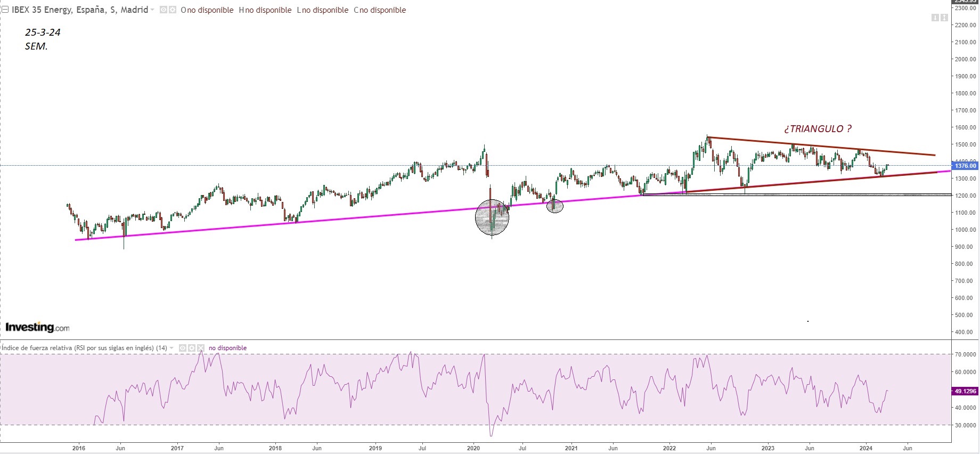Image resolution: width=980 pixels, height=454 pixels.
Task: Select the large grey circle marking the 2020 low
Action: tap(492, 217)
